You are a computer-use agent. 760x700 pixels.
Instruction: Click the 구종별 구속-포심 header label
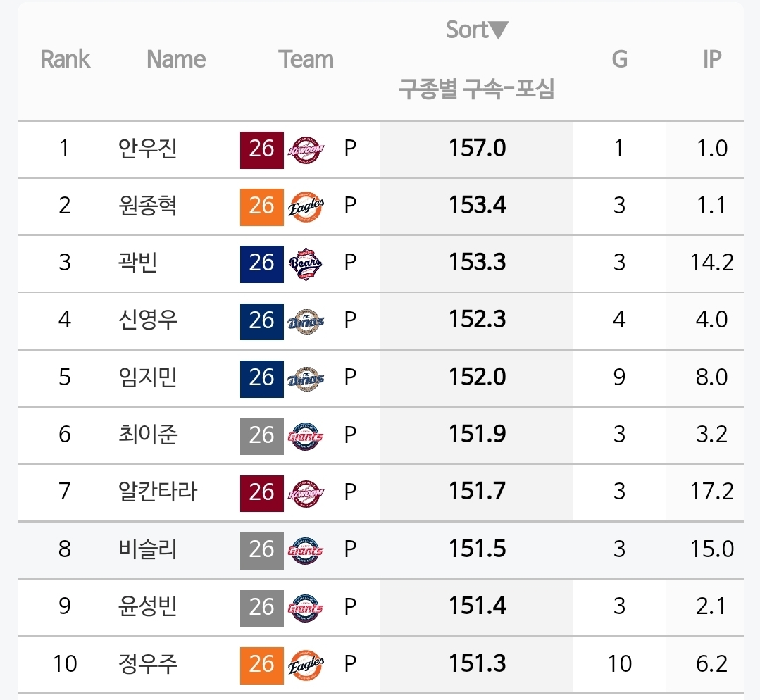pos(477,90)
